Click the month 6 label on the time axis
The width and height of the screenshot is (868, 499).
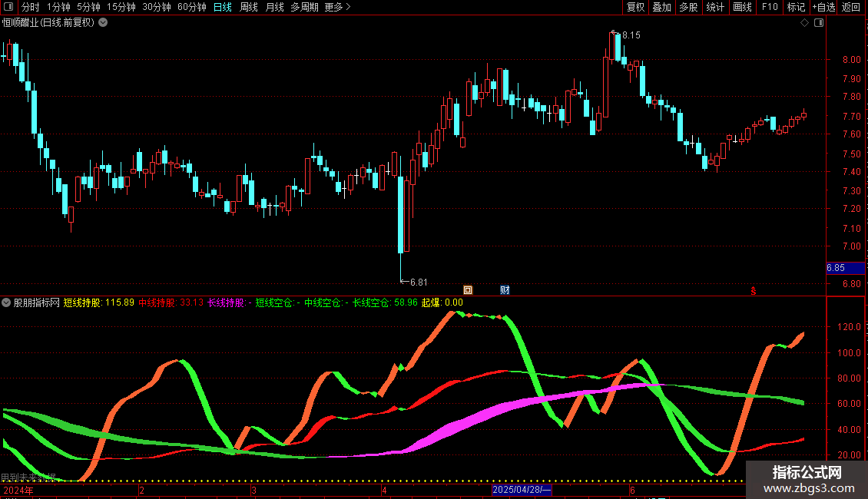pos(632,490)
